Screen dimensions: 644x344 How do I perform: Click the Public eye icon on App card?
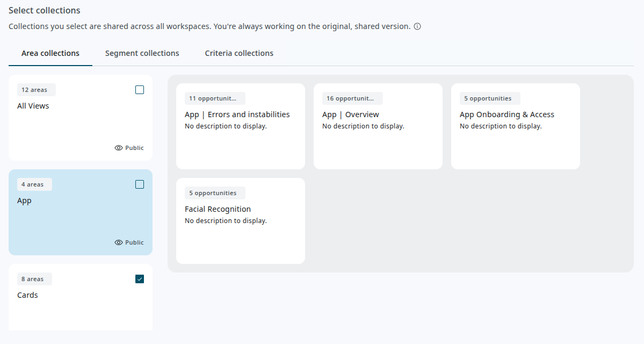click(119, 242)
